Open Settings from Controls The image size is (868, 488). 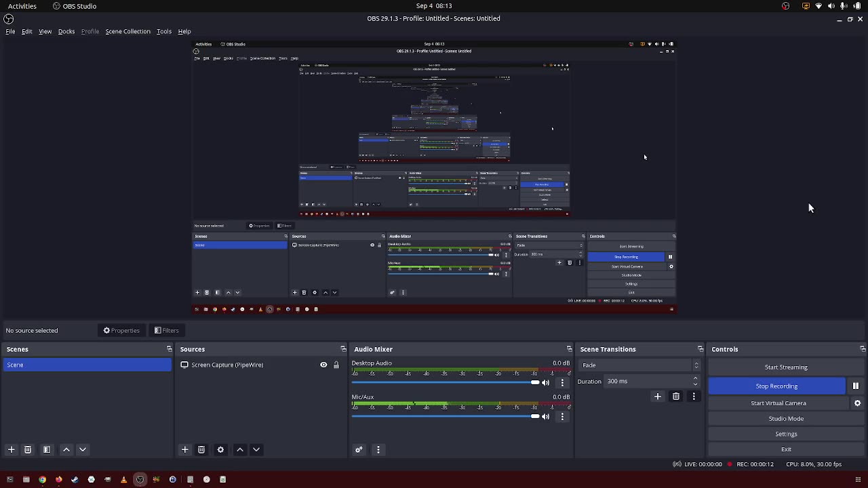[x=786, y=434]
